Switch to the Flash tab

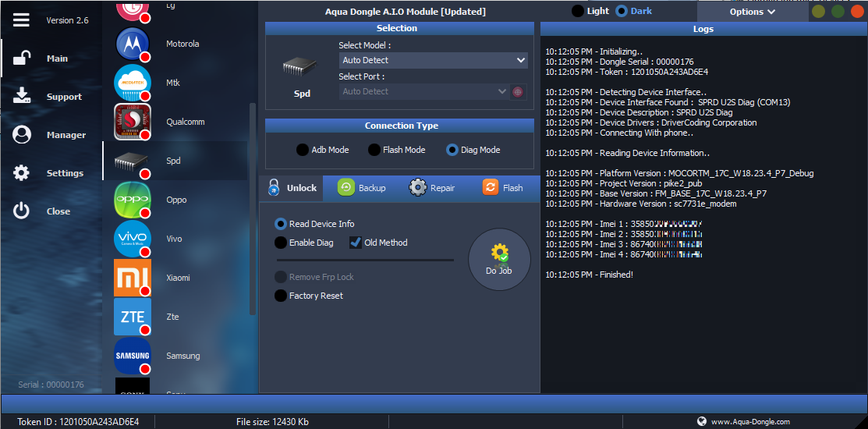coord(503,188)
